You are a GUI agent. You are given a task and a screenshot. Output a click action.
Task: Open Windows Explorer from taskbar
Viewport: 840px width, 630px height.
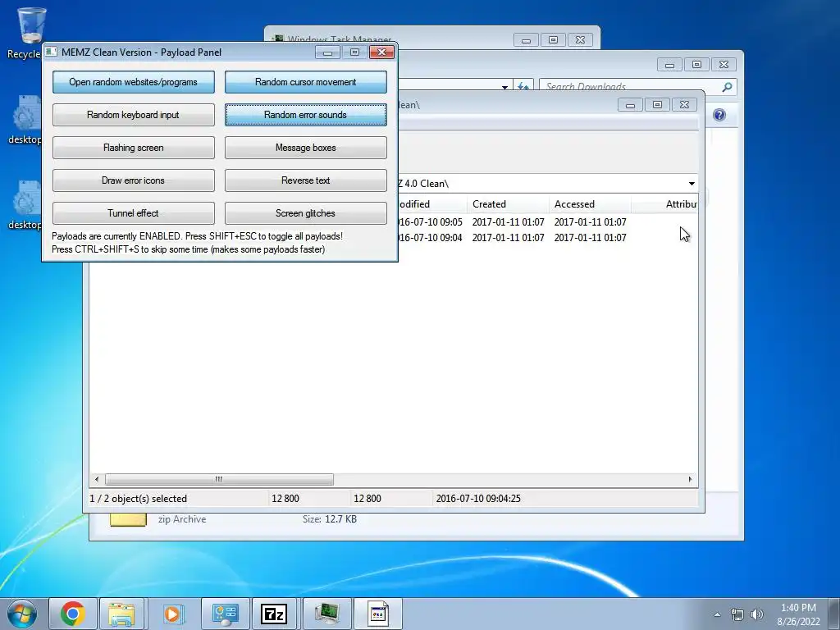(x=121, y=614)
